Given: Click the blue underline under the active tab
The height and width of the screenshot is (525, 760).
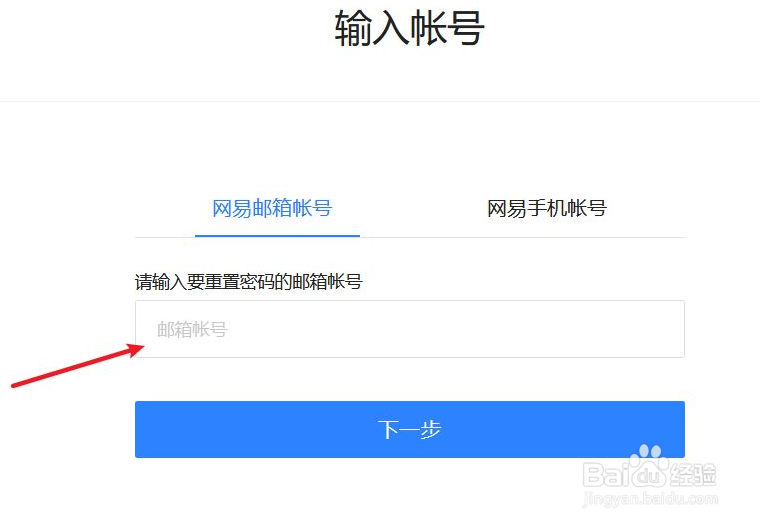Looking at the screenshot, I should tap(277, 236).
